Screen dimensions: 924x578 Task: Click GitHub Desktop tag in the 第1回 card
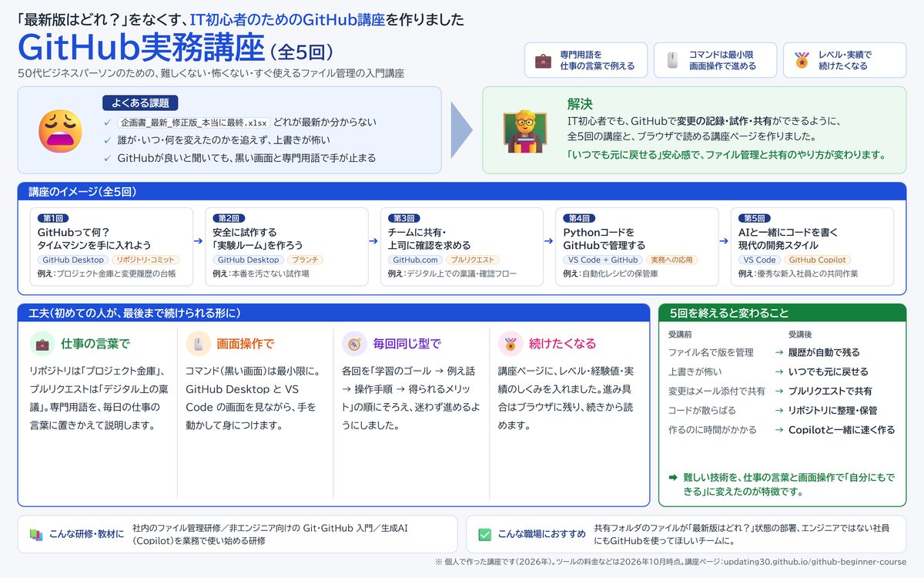73,260
